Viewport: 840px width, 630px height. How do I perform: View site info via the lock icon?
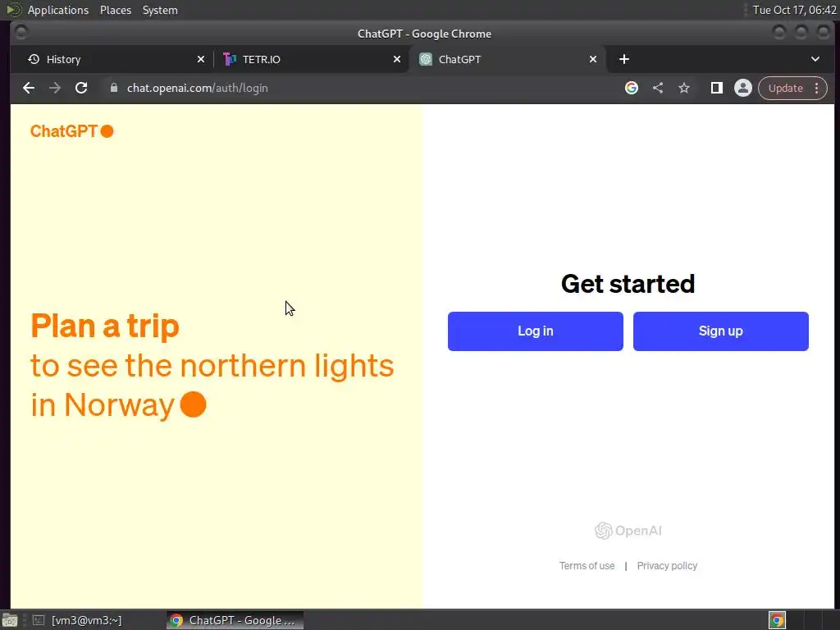click(113, 88)
